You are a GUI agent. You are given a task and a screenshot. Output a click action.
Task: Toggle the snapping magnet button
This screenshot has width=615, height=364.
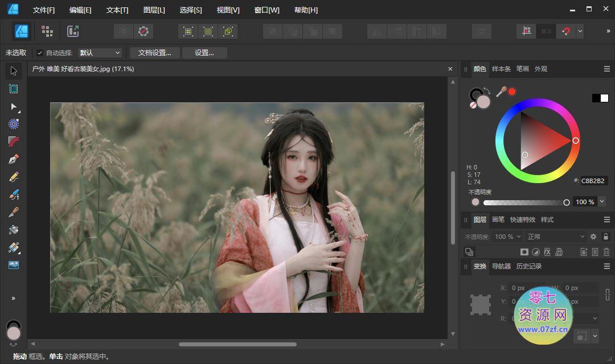point(566,31)
